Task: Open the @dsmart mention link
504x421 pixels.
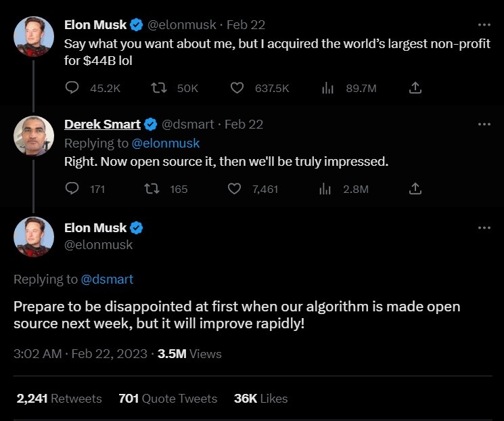Action: (107, 279)
